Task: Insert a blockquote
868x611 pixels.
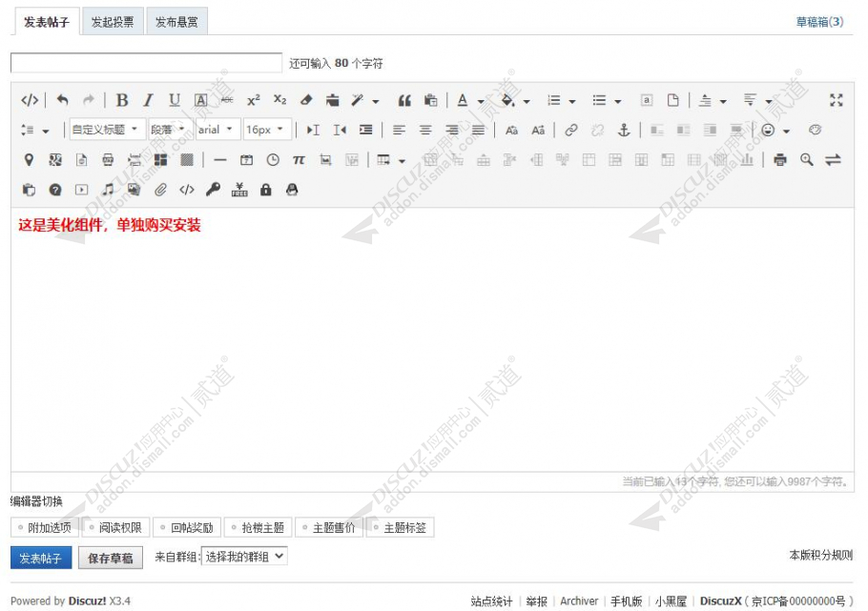Action: click(404, 100)
